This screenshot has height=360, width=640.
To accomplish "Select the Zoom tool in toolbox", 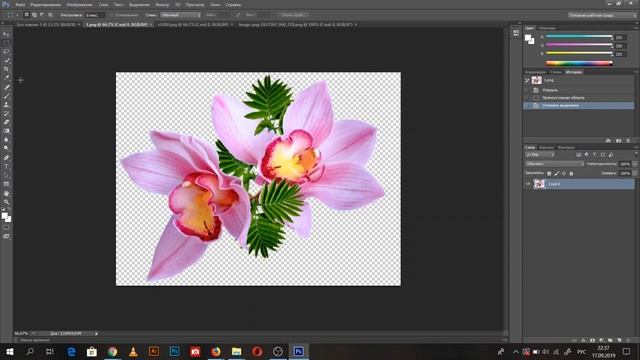I will point(6,202).
